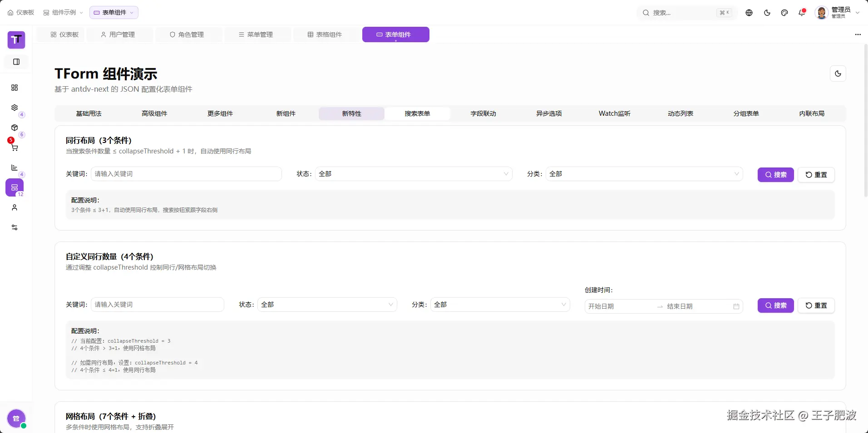Click the purple T logo in the sidebar
This screenshot has height=433, width=868.
pos(16,40)
